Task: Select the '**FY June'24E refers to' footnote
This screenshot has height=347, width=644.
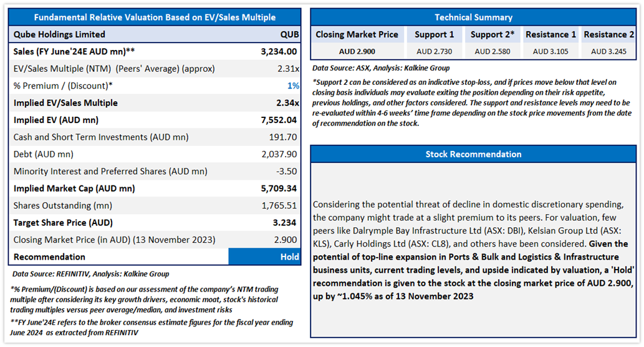Action: tap(151, 328)
